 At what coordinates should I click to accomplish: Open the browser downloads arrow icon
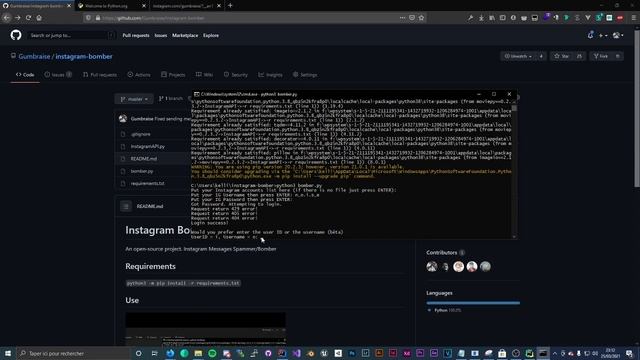481,18
